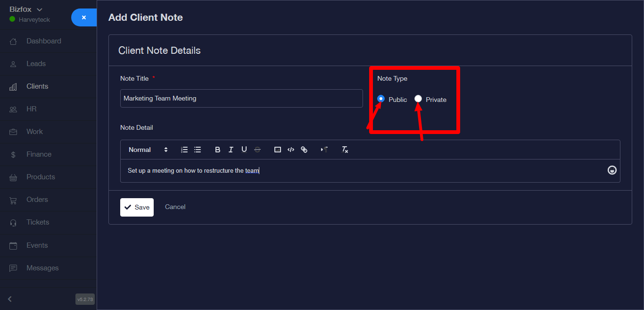The image size is (644, 310).
Task: Select the Public note type
Action: click(381, 99)
